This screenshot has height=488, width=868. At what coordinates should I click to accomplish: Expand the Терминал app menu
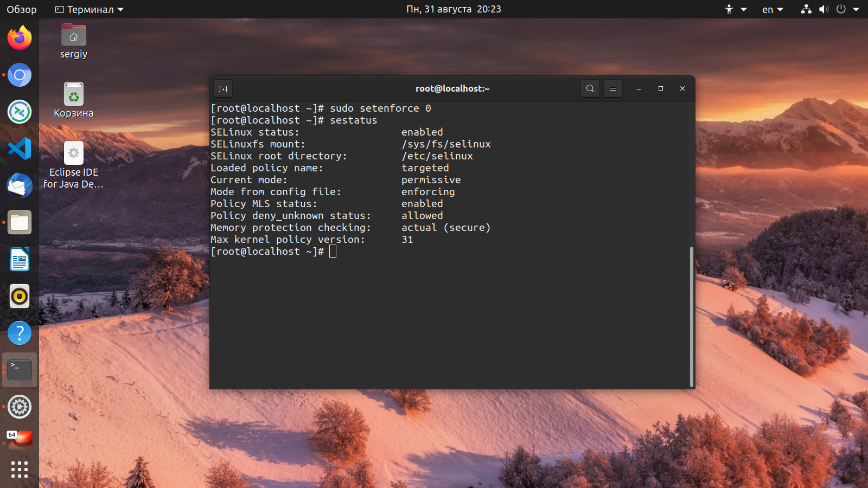[x=90, y=9]
